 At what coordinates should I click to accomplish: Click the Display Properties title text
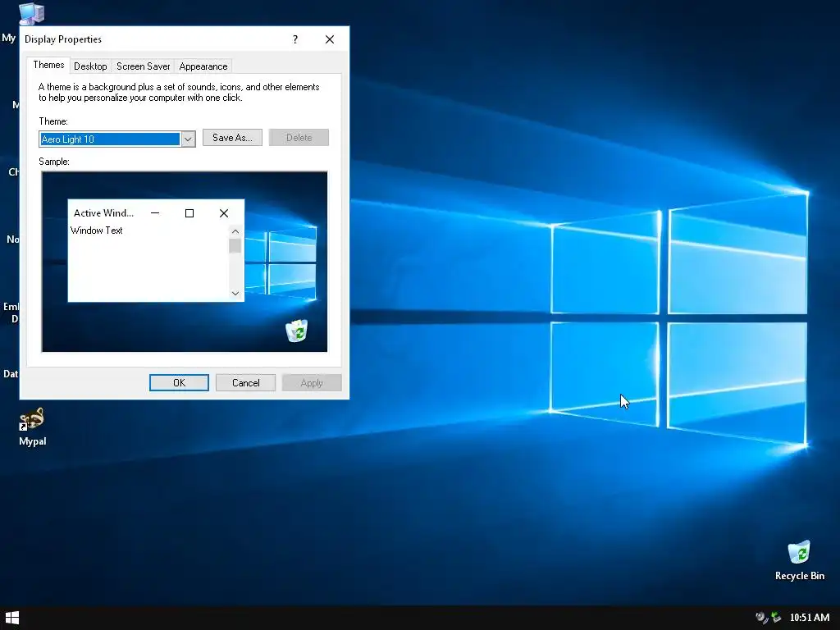point(62,39)
